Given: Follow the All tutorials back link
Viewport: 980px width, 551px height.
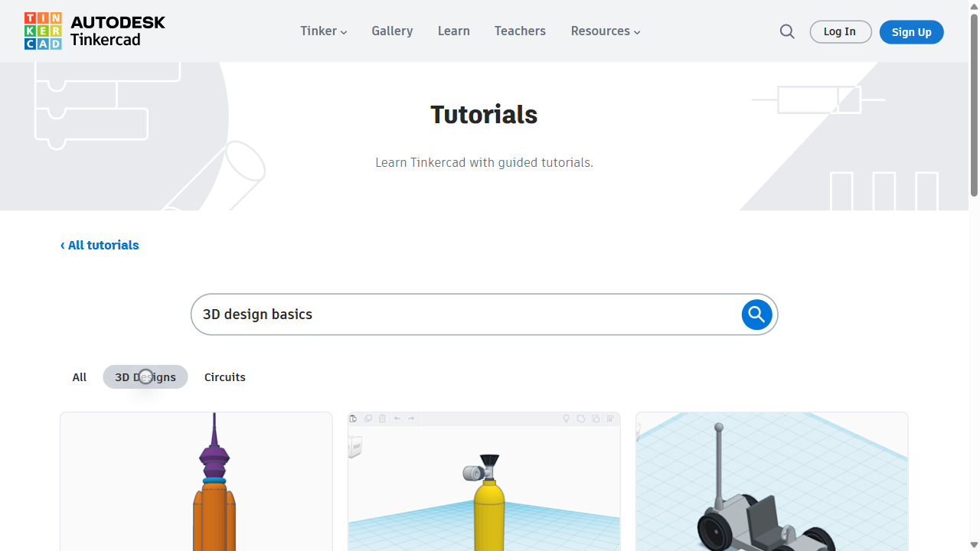Looking at the screenshot, I should coord(99,245).
